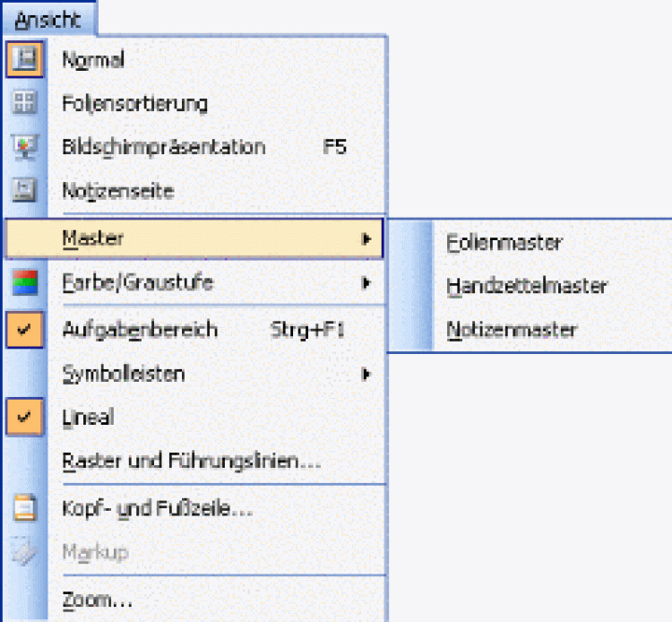The image size is (672, 622).
Task: Open the Ansicht menu
Action: pyautogui.click(x=47, y=19)
